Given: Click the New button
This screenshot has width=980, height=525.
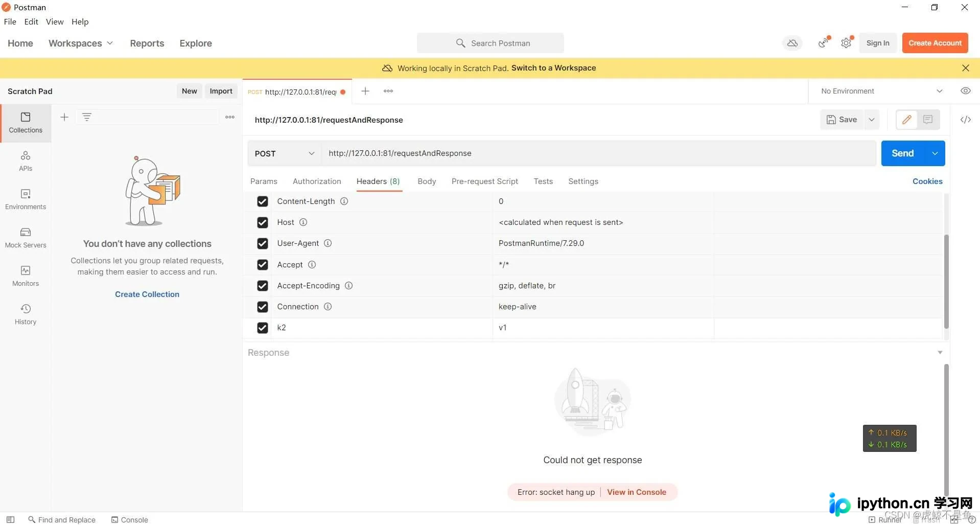Looking at the screenshot, I should (x=189, y=91).
